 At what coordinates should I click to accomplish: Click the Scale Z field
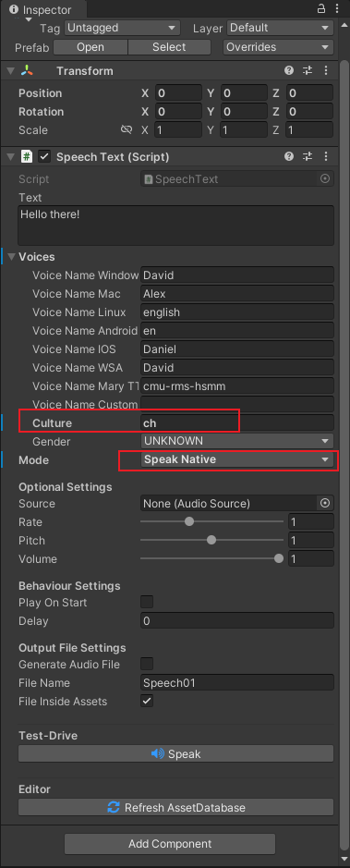309,130
